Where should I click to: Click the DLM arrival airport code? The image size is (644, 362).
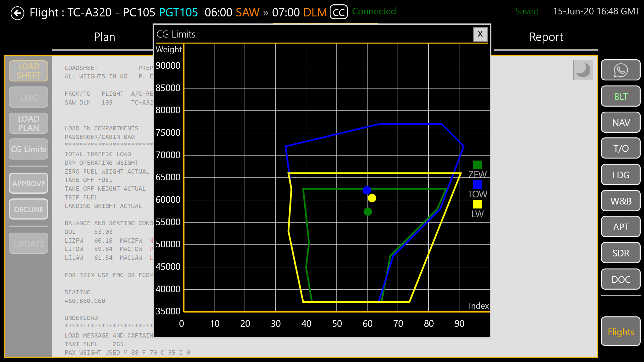click(x=315, y=12)
